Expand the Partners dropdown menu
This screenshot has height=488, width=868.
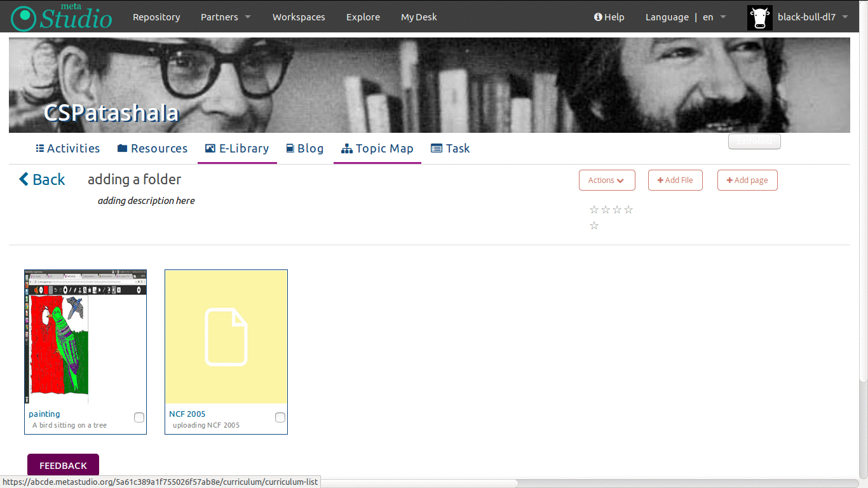coord(226,17)
